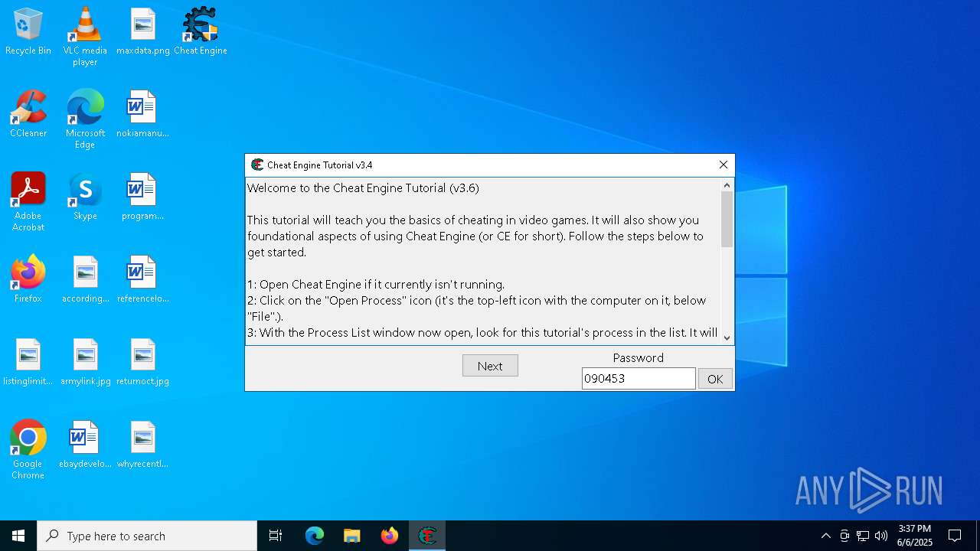Open Firefox desktop shortcut
This screenshot has width=980, height=551.
pos(28,279)
